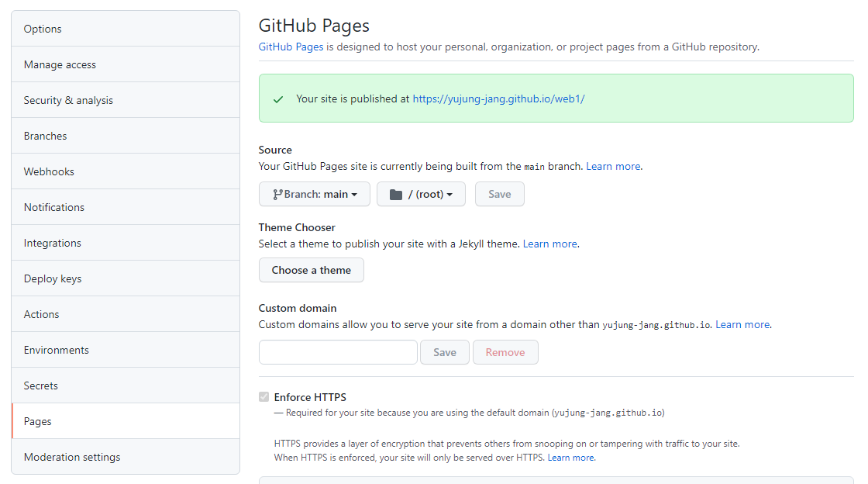The image size is (868, 484).
Task: Click the Save button beside folder dropdown
Action: pos(499,195)
